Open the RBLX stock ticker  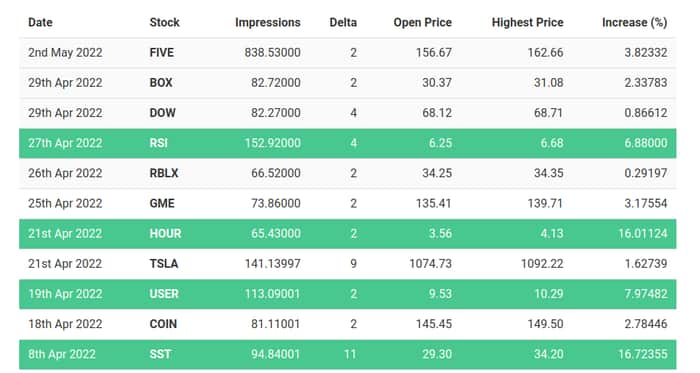[x=164, y=173]
